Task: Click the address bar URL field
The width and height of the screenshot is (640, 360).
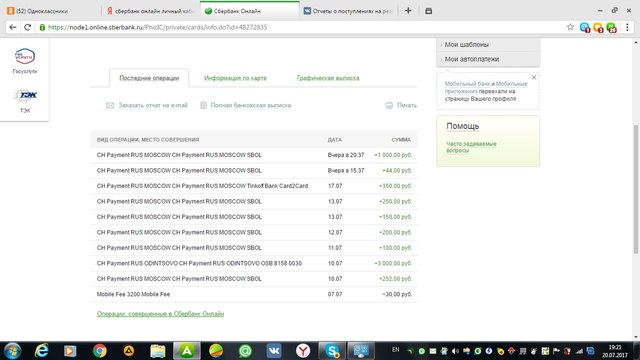Action: coord(302,27)
